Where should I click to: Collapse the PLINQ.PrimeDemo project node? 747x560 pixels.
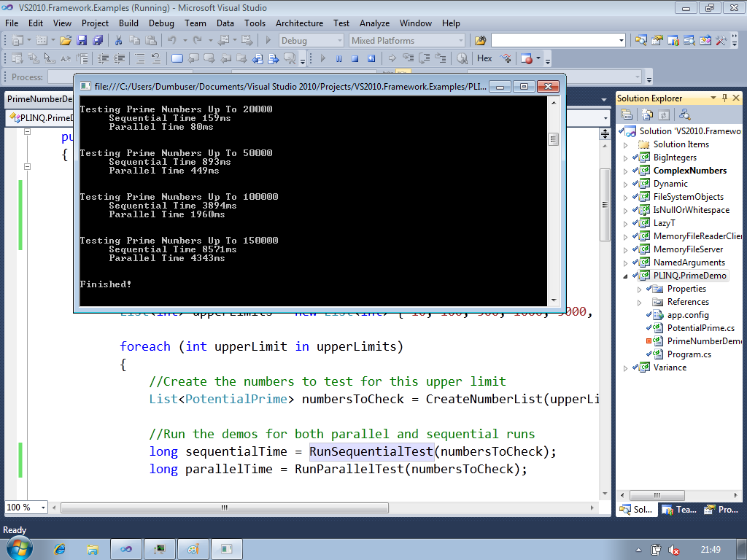pos(625,276)
